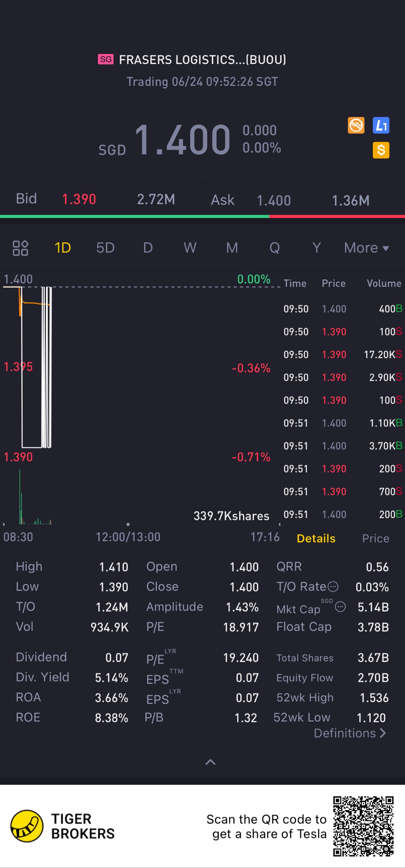405x868 pixels.
Task: Tap the orange no-short-selling icon
Action: (x=356, y=126)
